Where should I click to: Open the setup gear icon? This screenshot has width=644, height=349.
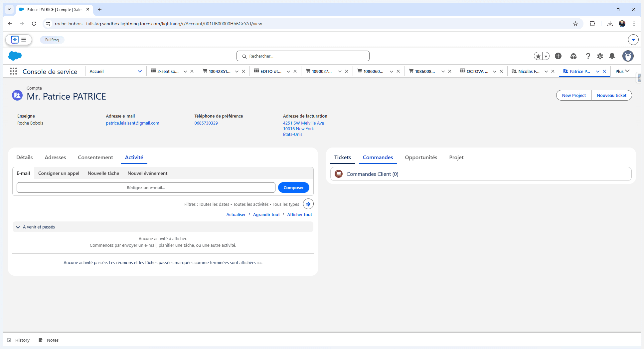click(x=600, y=56)
